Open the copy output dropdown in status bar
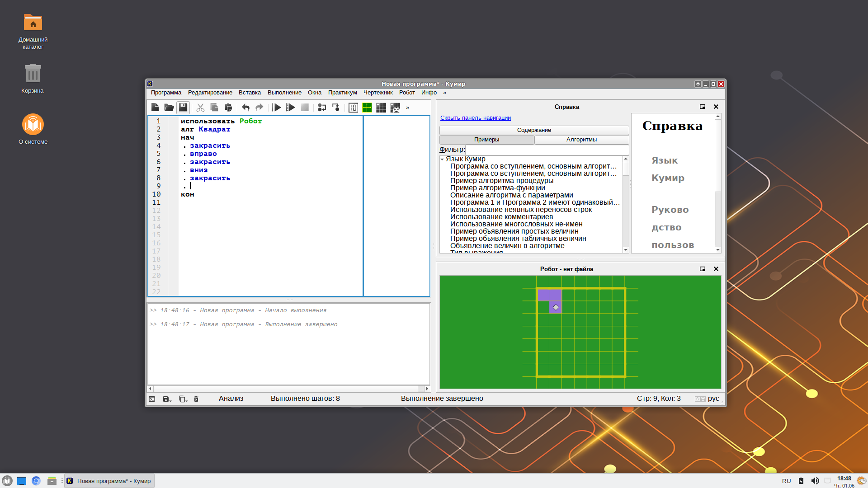Image resolution: width=868 pixels, height=488 pixels. 183,399
